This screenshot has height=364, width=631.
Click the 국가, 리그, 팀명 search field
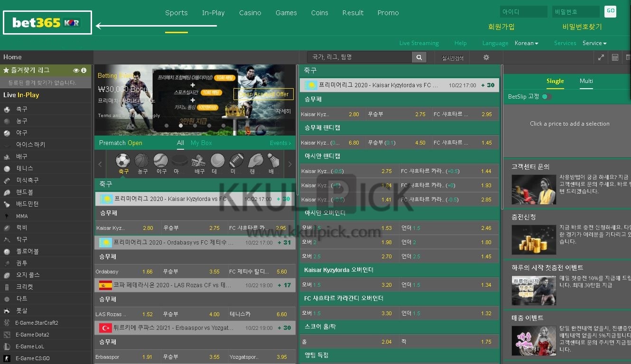[x=359, y=57]
